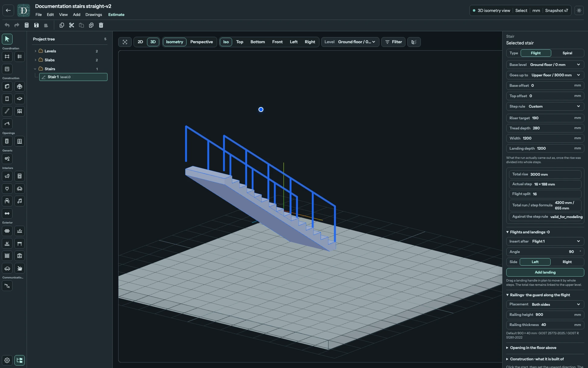This screenshot has height=368, width=588.
Task: Click the Filter button
Action: tap(394, 42)
